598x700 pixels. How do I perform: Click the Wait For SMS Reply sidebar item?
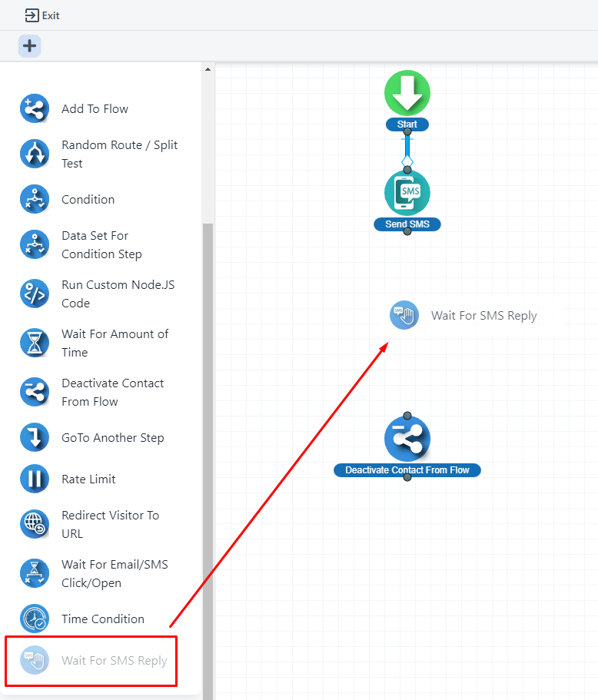click(114, 661)
